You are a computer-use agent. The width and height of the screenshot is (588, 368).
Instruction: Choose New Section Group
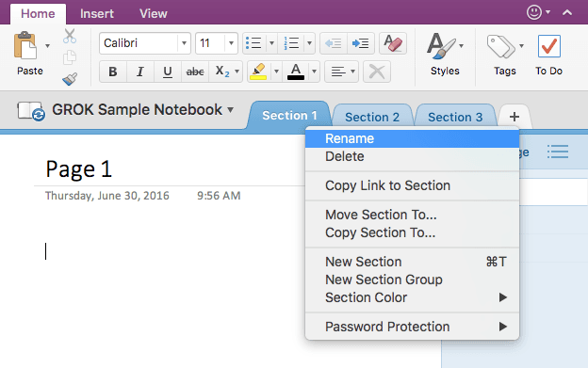pos(412,280)
